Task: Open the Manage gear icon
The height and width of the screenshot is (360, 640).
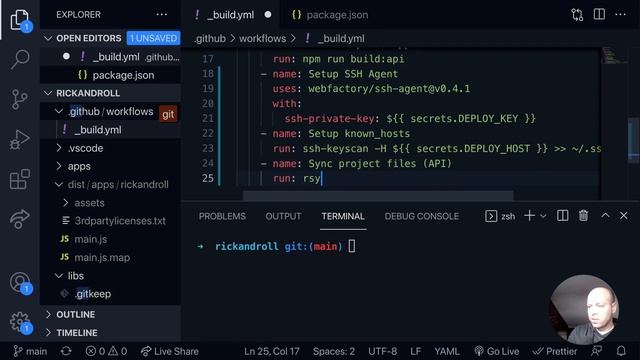Action: (20, 322)
